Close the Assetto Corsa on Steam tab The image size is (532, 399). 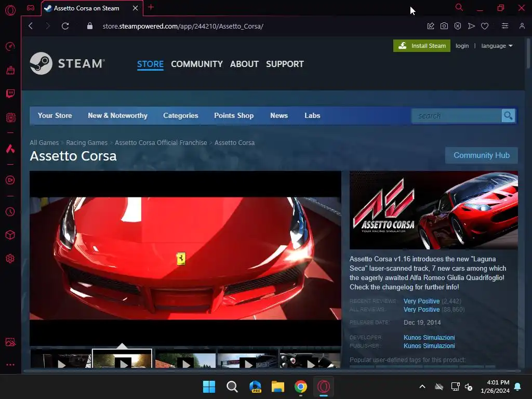point(135,8)
